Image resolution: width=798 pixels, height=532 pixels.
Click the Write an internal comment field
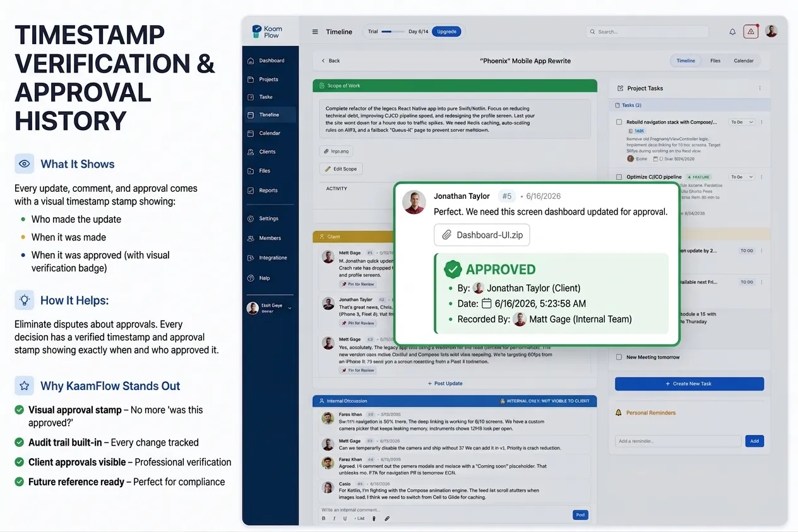pyautogui.click(x=444, y=510)
